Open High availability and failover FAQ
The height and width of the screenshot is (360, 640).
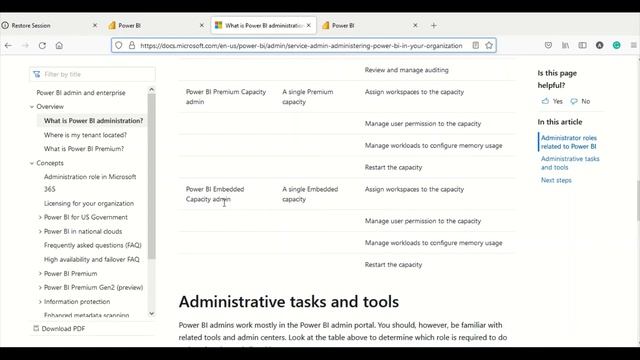(x=91, y=260)
